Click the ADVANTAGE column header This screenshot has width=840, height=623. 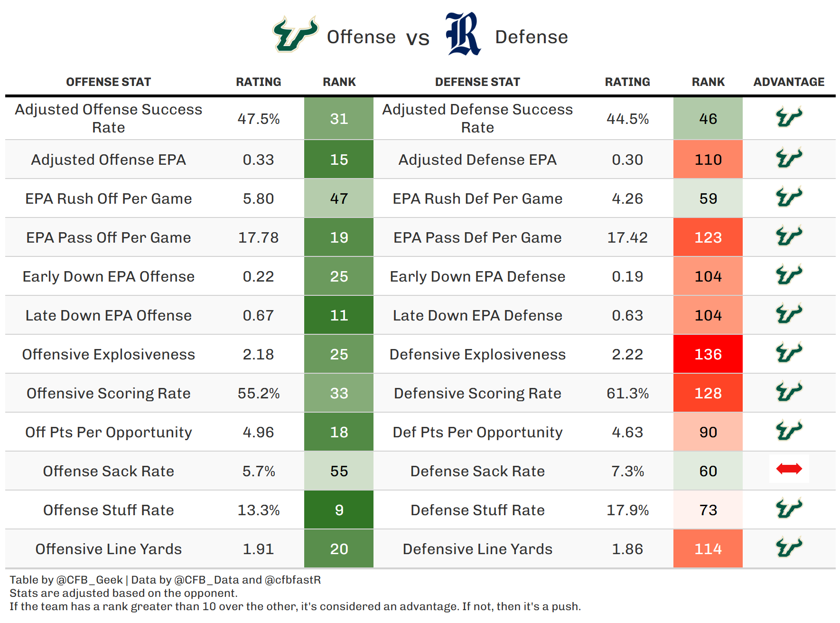point(789,82)
